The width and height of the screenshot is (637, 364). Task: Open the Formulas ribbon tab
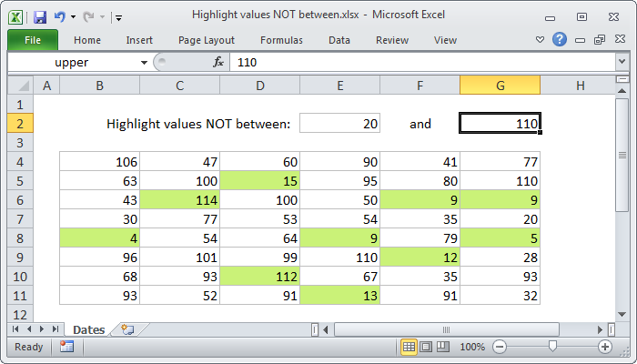tap(281, 40)
